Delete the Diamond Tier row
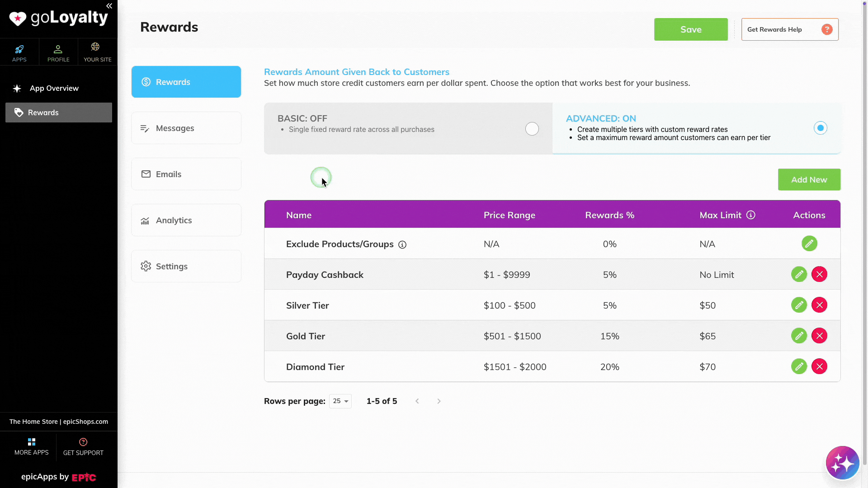 point(819,366)
